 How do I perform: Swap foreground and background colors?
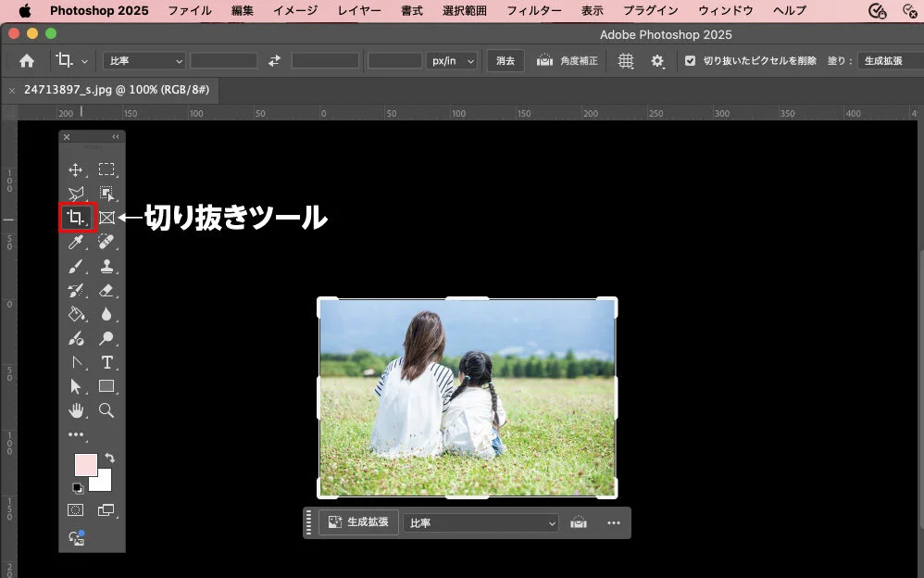[x=108, y=458]
